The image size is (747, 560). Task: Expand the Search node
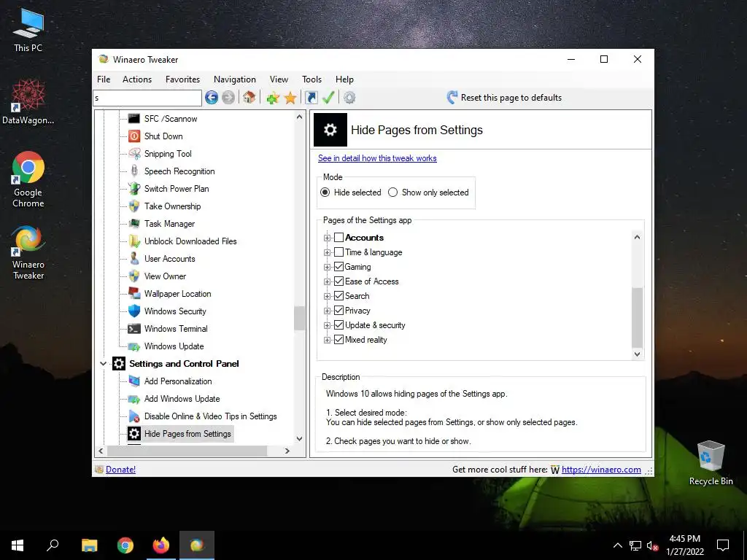click(x=328, y=296)
